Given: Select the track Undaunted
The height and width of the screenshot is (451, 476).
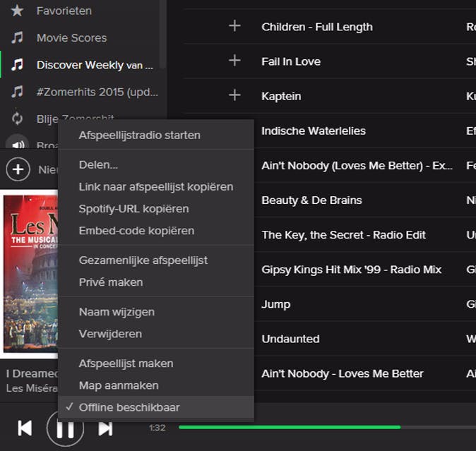Looking at the screenshot, I should [290, 339].
